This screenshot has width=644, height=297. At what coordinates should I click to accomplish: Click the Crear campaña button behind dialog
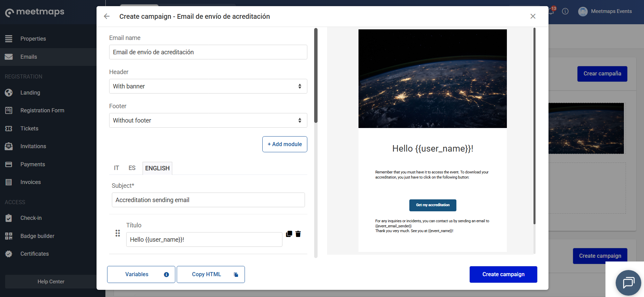(x=602, y=74)
